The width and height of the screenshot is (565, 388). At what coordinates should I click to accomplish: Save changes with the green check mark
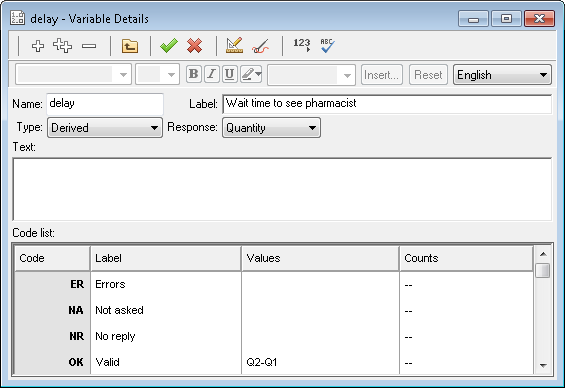point(169,46)
